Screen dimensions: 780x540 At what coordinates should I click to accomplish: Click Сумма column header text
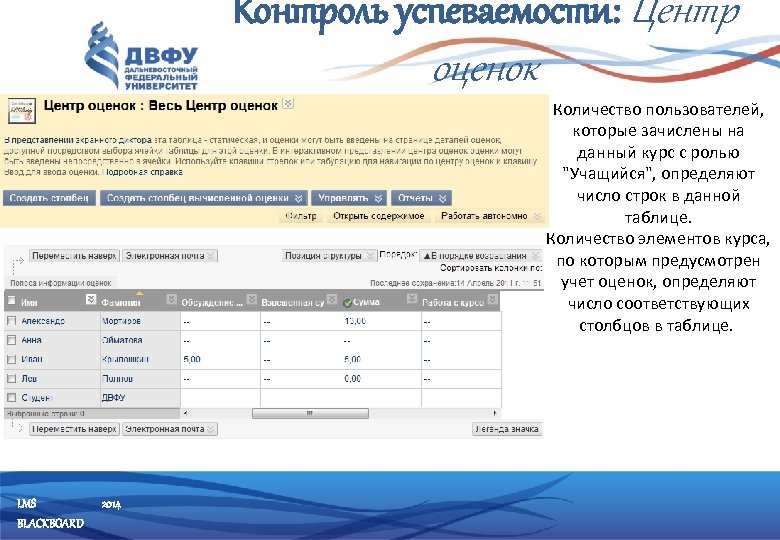[367, 302]
